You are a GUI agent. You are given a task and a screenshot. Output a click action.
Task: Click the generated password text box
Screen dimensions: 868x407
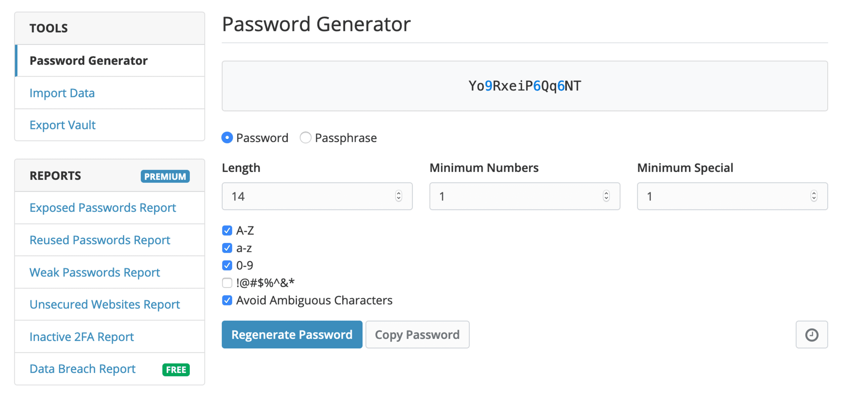click(524, 86)
